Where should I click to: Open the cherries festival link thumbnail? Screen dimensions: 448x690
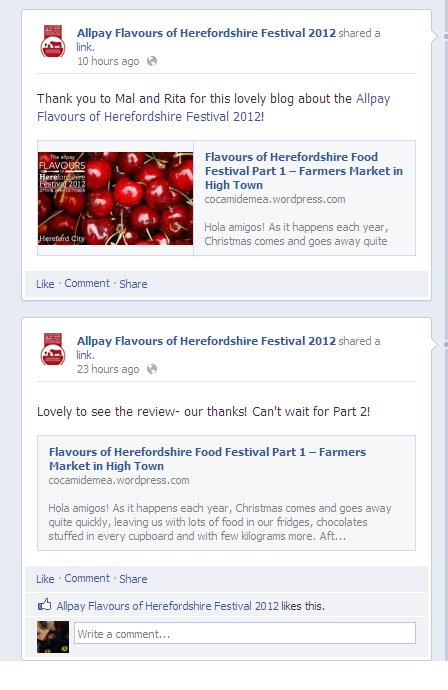[x=115, y=198]
